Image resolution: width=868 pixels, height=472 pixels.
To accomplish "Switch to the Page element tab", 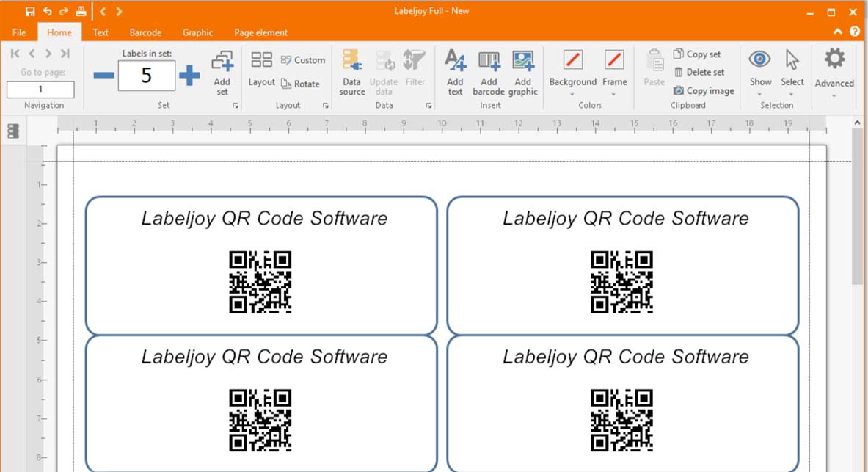I will tap(260, 32).
